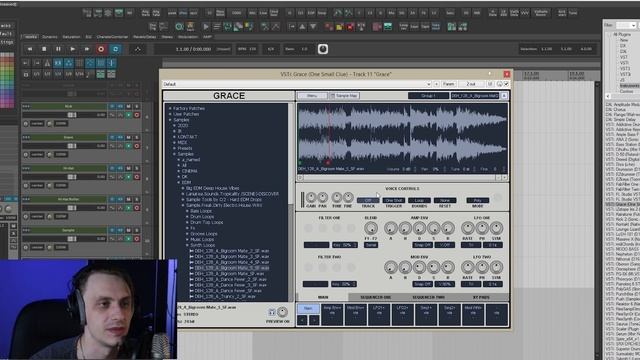
Task: Solo the Kick track
Action: [137, 106]
